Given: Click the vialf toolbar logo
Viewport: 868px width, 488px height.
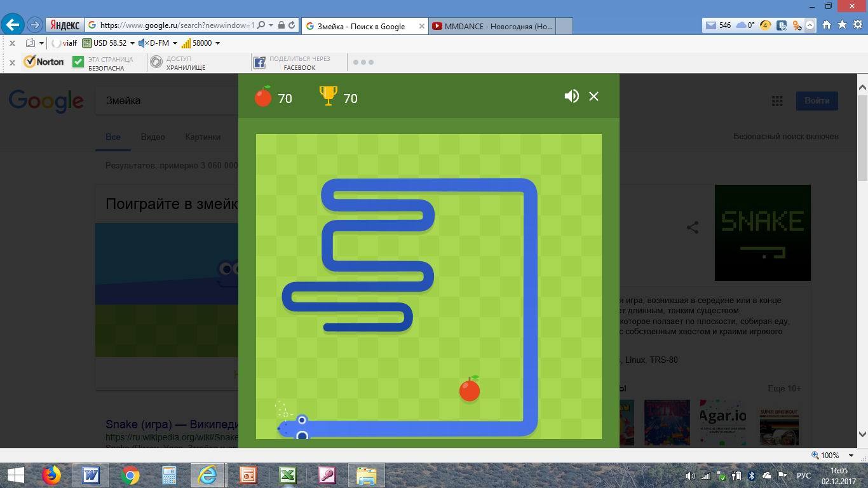Looking at the screenshot, I should pos(64,43).
